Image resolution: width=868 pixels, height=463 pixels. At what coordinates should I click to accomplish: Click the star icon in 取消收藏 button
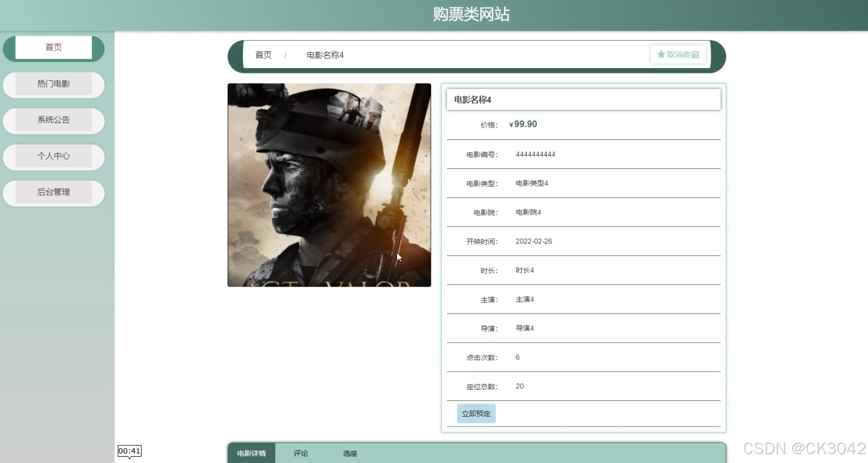click(661, 54)
